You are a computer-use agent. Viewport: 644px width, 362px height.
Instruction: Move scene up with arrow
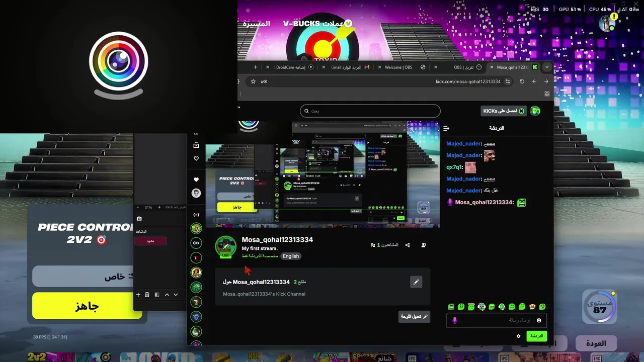click(167, 295)
